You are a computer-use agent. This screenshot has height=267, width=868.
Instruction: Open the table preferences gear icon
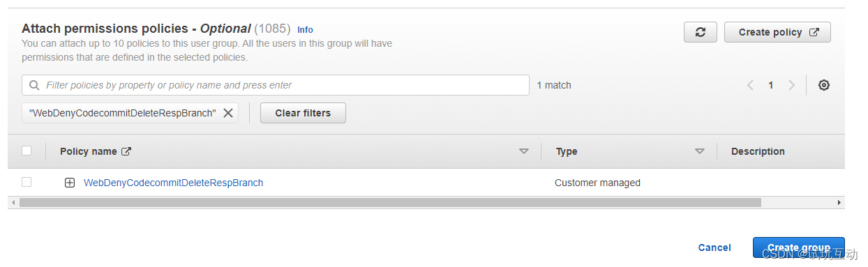[x=824, y=85]
